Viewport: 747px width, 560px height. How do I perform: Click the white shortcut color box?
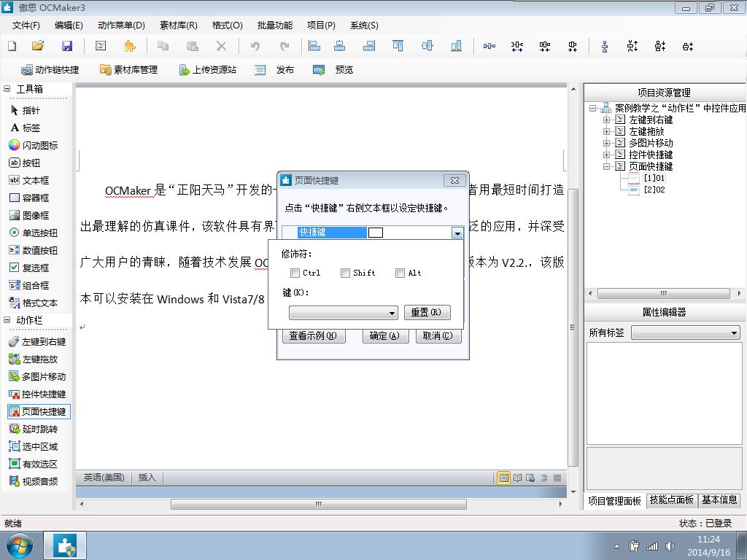[376, 233]
